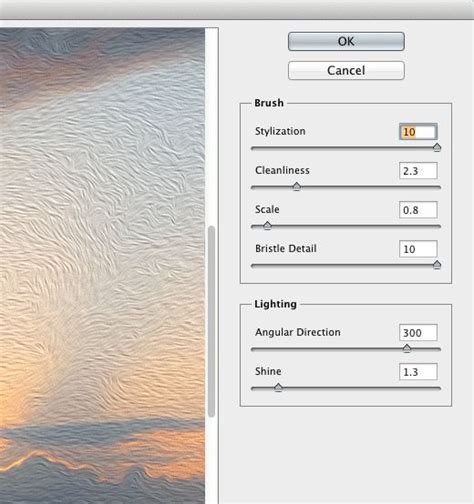Click the Stylization slider handle
This screenshot has width=474, height=504.
[x=437, y=147]
